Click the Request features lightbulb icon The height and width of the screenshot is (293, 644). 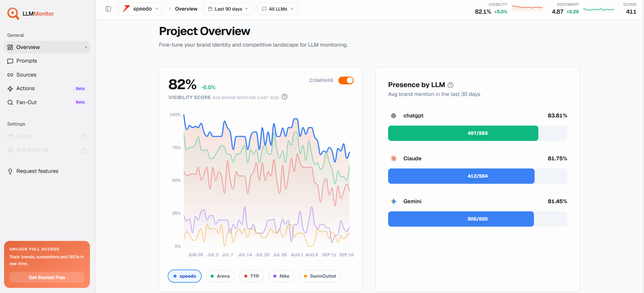click(10, 171)
